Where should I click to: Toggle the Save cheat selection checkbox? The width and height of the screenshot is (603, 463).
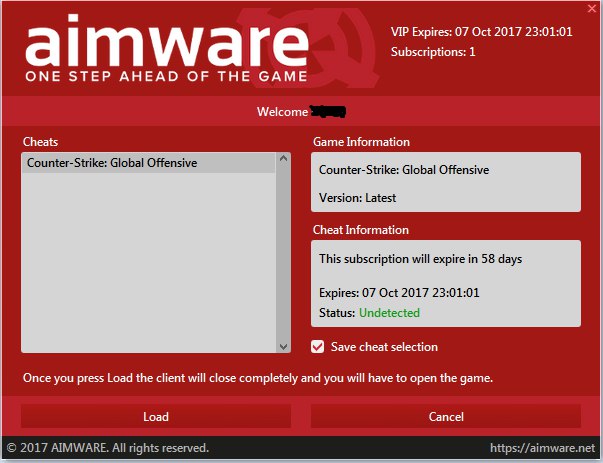318,347
